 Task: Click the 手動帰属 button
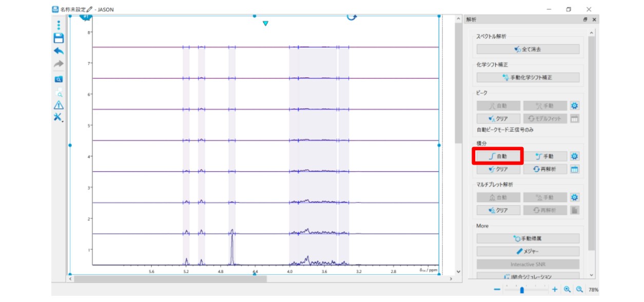click(528, 238)
